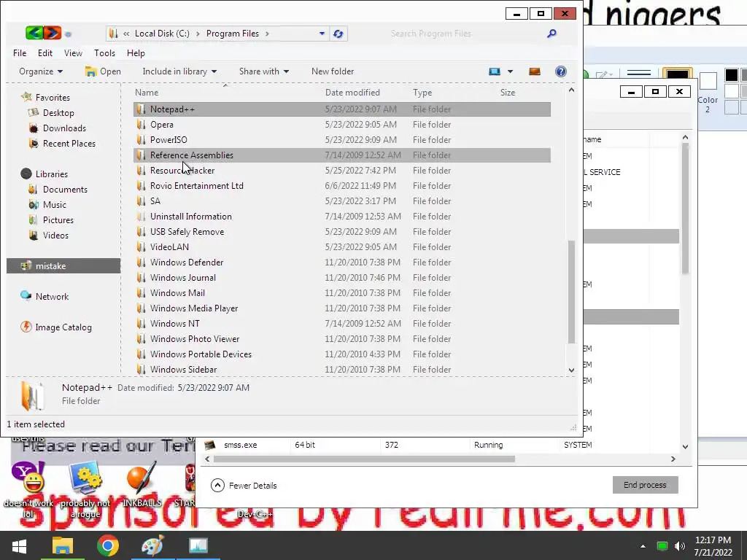Select the mistake item in sidebar

63,265
